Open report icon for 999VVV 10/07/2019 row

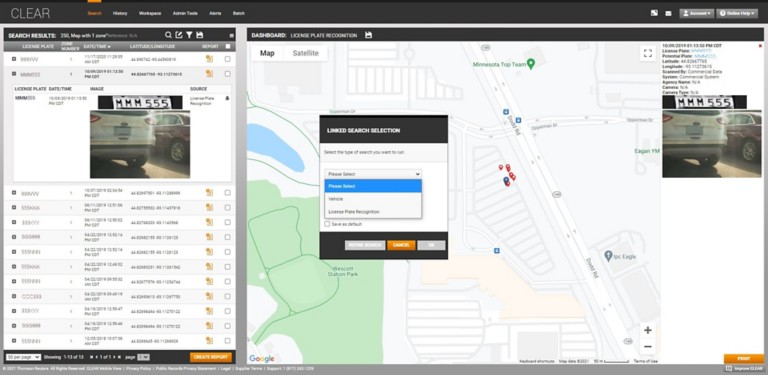(x=209, y=192)
